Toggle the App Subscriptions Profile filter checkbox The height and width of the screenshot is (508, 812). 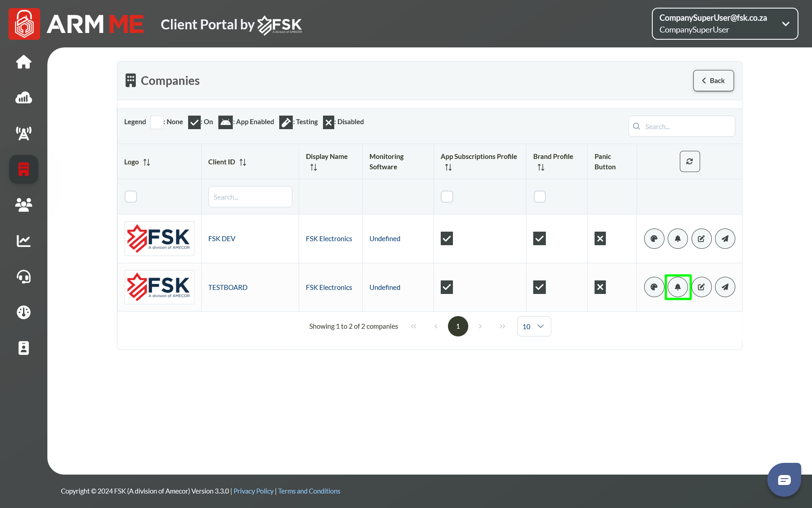coord(447,197)
